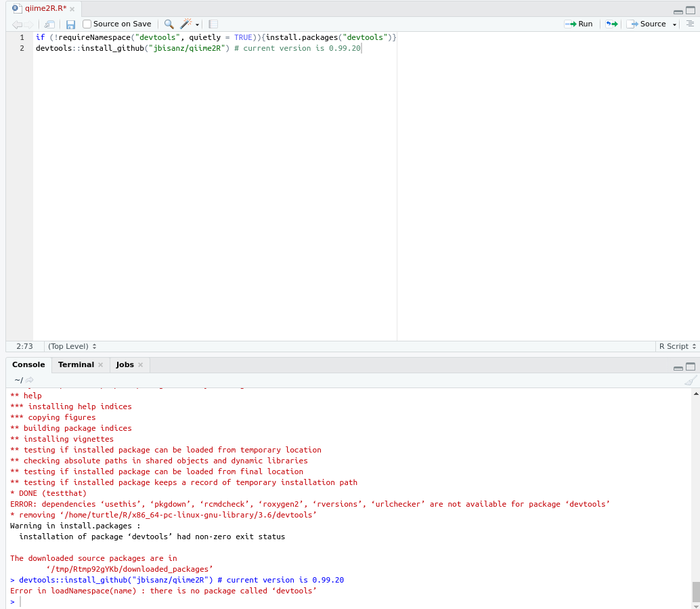Click the Source button

647,24
